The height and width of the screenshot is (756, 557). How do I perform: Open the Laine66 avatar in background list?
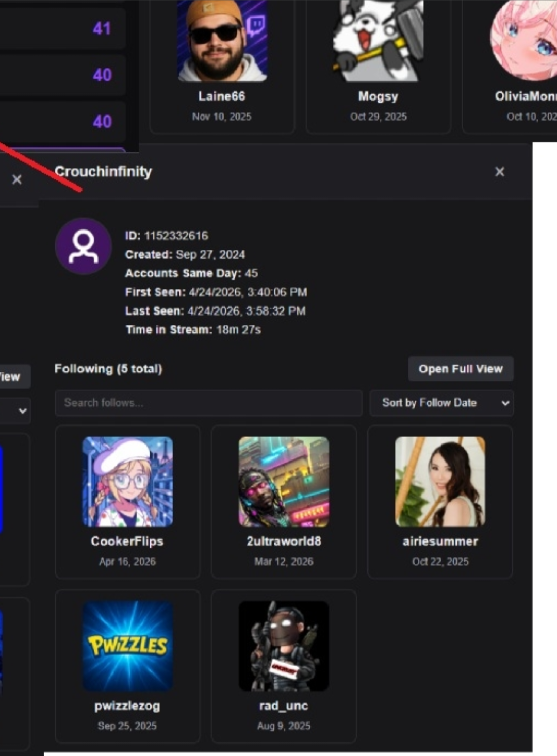[222, 41]
